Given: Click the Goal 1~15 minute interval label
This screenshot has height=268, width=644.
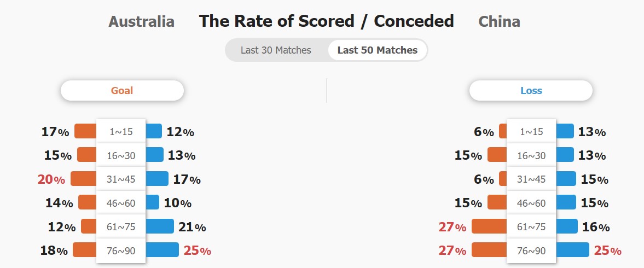Looking at the screenshot, I should (x=121, y=132).
